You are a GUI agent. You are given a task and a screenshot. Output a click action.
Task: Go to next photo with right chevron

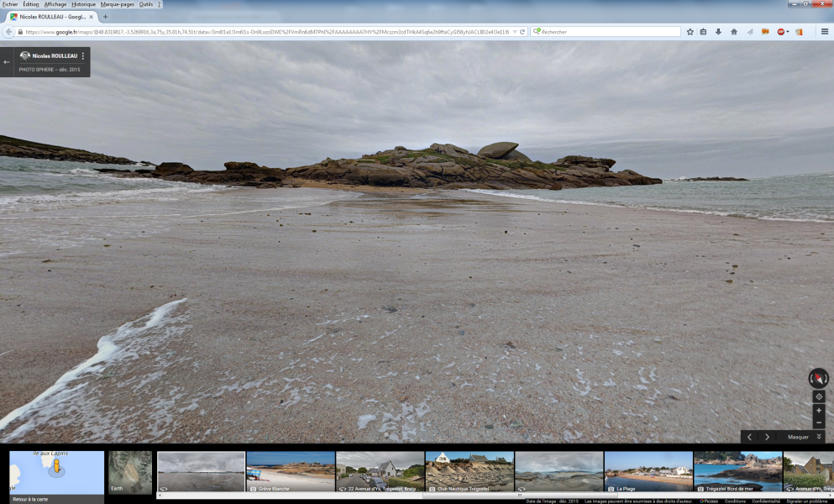click(x=767, y=437)
